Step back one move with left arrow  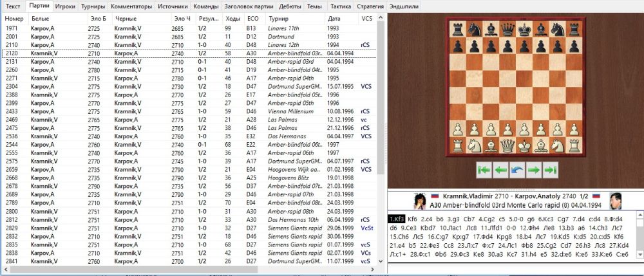[x=500, y=170]
